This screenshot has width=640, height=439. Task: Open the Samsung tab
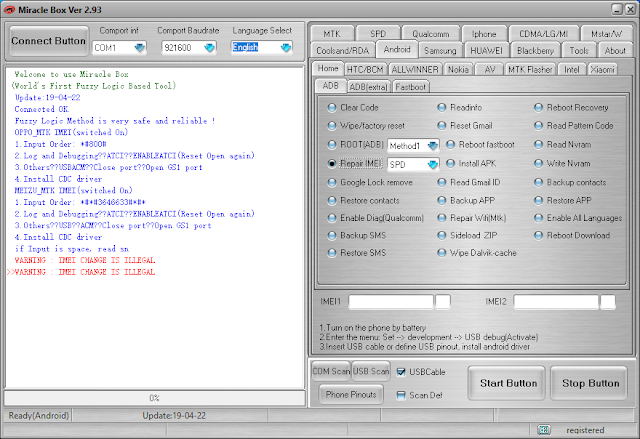(x=440, y=51)
